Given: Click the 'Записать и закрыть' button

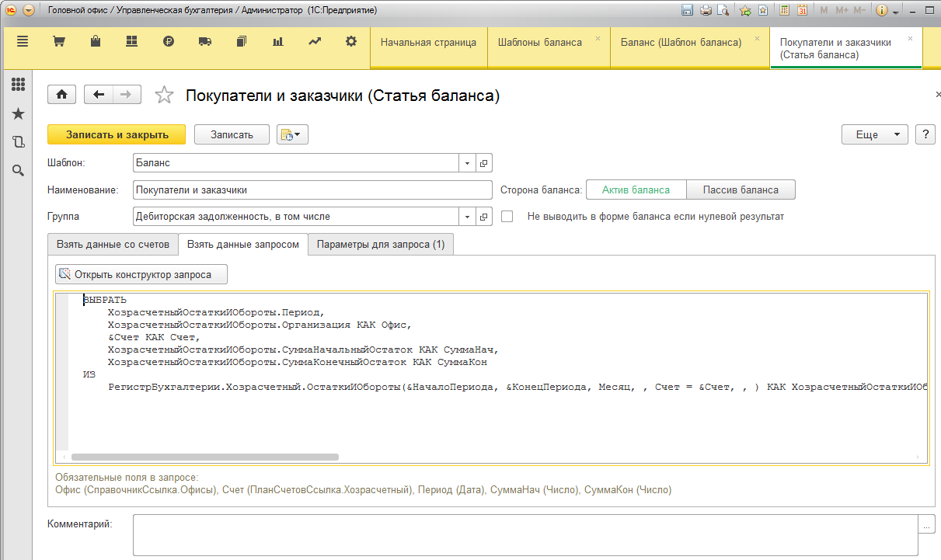Looking at the screenshot, I should tap(117, 134).
